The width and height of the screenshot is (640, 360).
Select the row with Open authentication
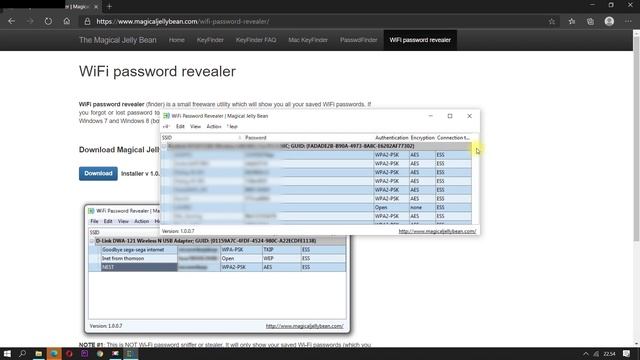pos(316,207)
